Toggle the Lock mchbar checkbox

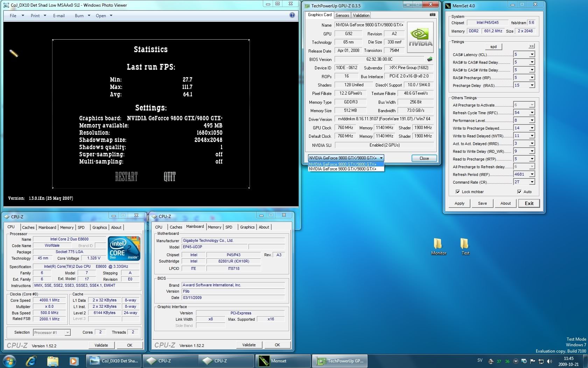457,192
